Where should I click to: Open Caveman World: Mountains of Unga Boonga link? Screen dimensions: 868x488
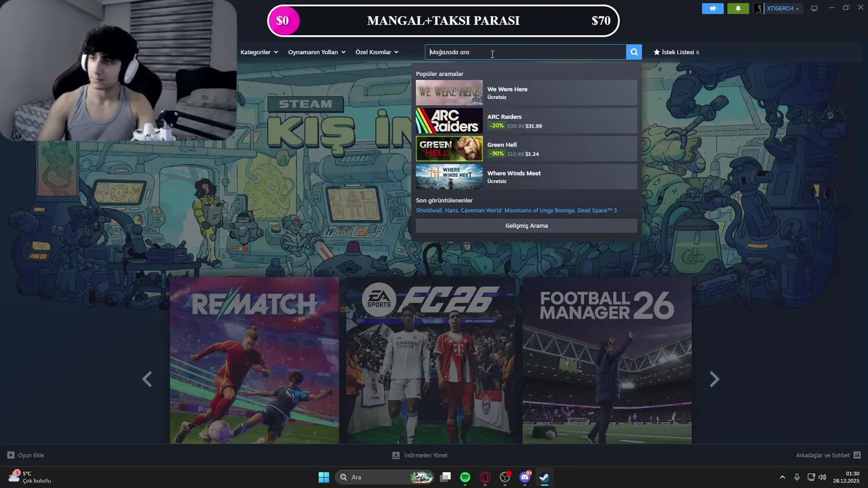[518, 211]
